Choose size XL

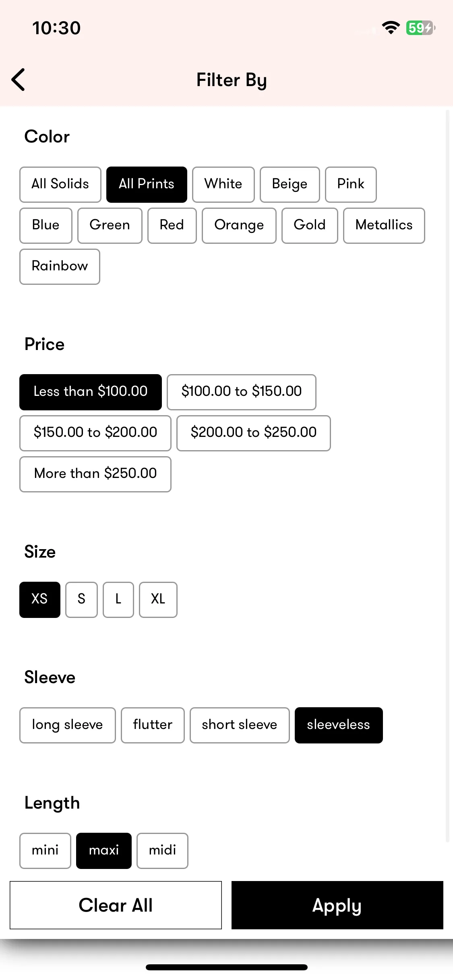158,599
